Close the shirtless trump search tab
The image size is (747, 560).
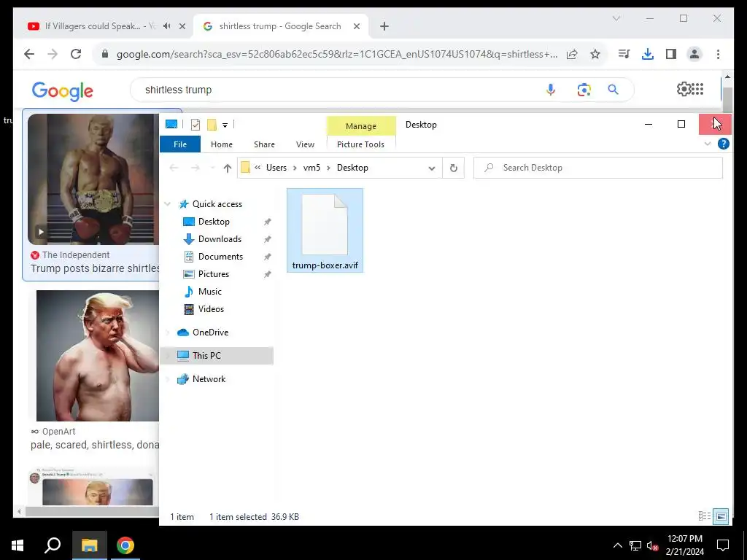[356, 26]
